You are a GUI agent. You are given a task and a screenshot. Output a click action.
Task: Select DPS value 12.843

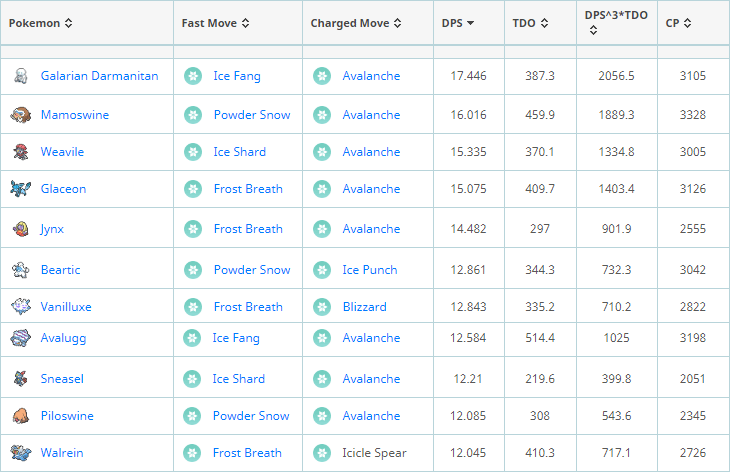(x=468, y=306)
